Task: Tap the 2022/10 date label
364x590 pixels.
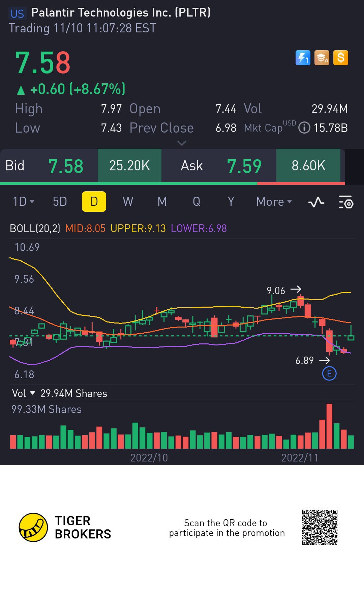Action: [x=149, y=458]
